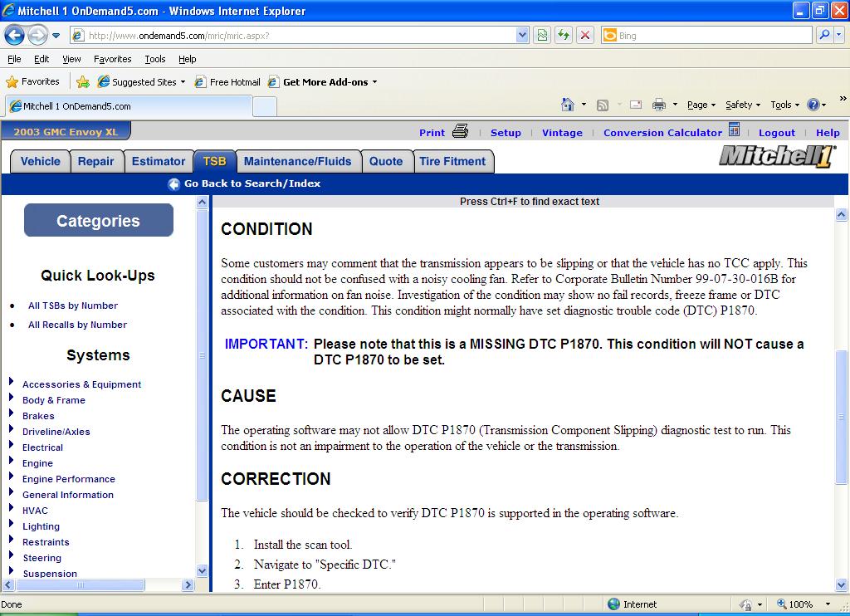Switch to the Quote tab
This screenshot has height=616, width=850.
[x=387, y=162]
